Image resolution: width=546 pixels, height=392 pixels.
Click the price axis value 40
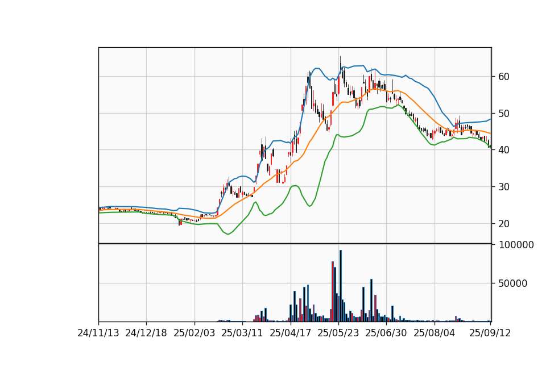(x=504, y=150)
